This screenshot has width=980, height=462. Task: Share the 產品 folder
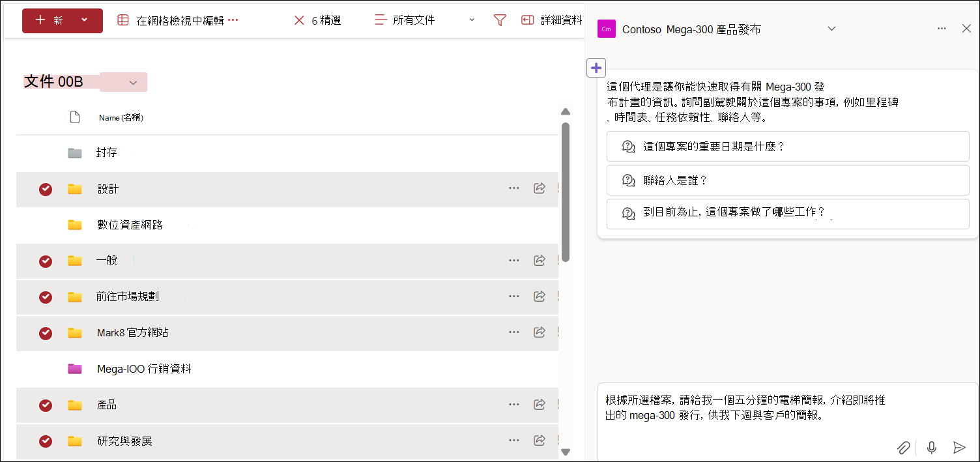[540, 405]
